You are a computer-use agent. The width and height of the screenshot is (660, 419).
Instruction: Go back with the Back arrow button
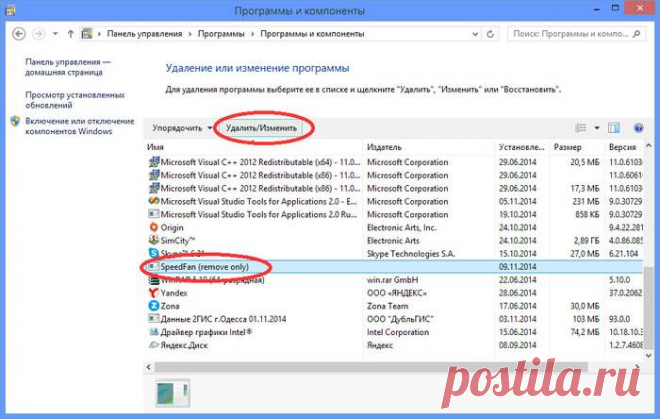point(19,34)
